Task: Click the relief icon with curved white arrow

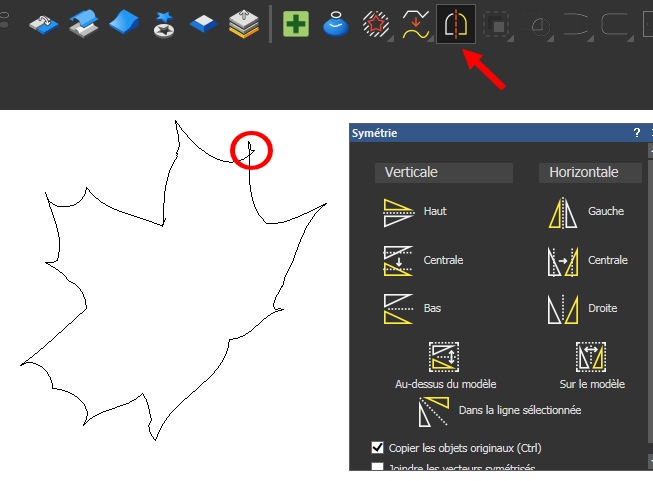Action: click(44, 25)
